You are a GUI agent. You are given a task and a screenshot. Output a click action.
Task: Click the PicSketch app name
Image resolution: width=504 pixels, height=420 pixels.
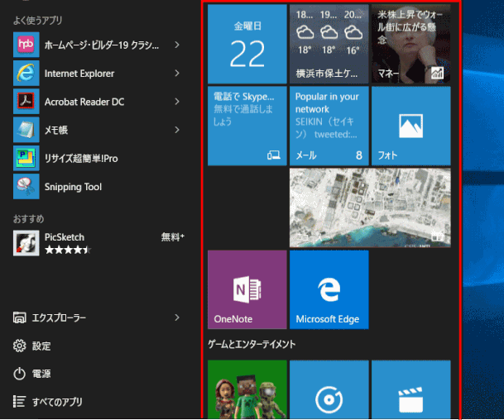point(65,237)
